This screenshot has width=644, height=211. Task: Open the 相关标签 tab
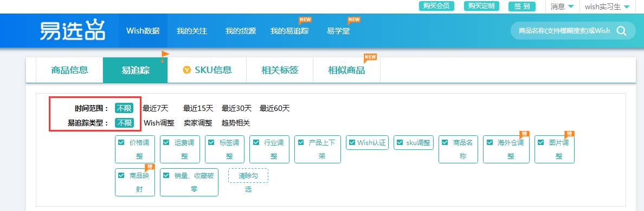[280, 70]
